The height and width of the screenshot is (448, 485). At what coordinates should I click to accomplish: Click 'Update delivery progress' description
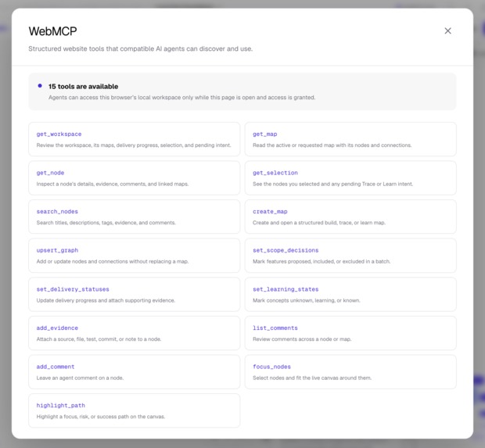pos(106,300)
